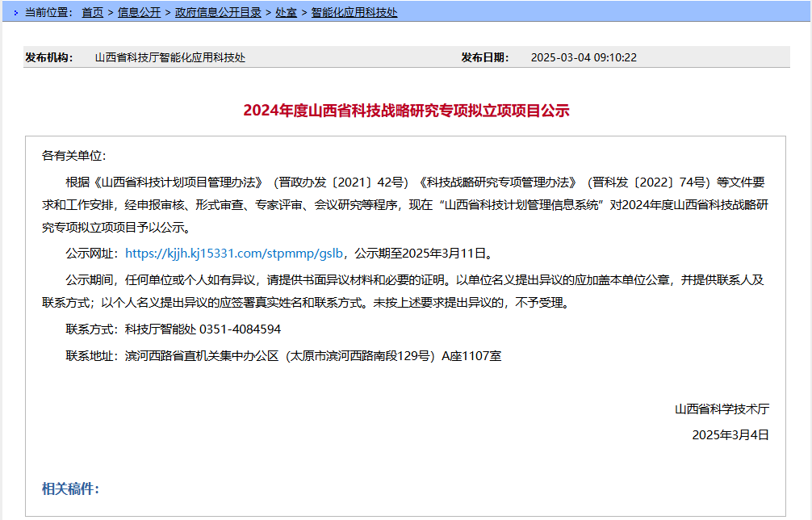Viewport: 812px width, 520px height.
Task: Open the 智能化应用科技处 breadcrumb link
Action: [x=354, y=12]
